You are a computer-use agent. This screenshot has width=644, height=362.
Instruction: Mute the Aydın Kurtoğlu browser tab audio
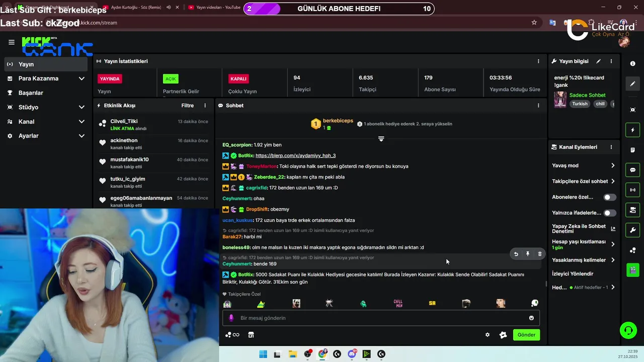(169, 8)
